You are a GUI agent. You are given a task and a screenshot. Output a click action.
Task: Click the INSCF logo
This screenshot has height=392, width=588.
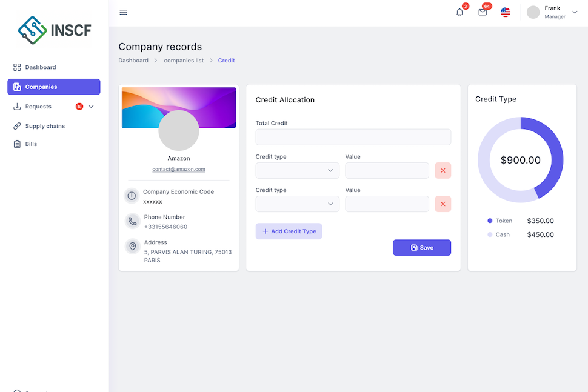pyautogui.click(x=55, y=29)
